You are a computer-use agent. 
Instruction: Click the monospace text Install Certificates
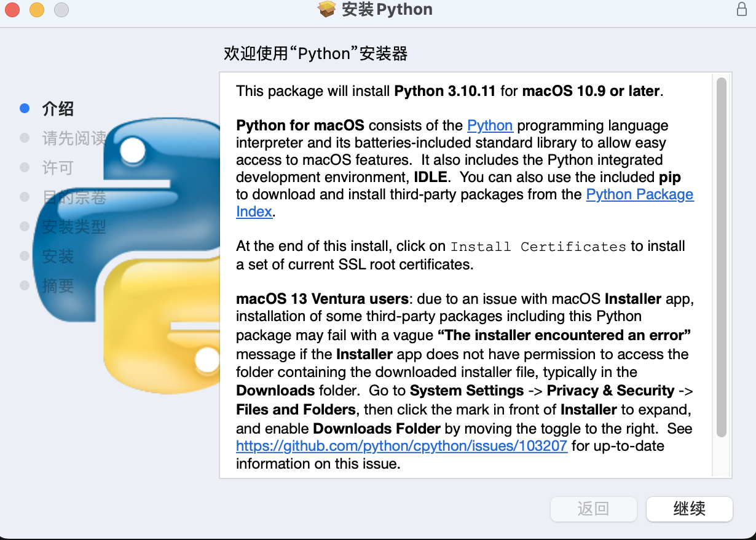[x=538, y=247]
